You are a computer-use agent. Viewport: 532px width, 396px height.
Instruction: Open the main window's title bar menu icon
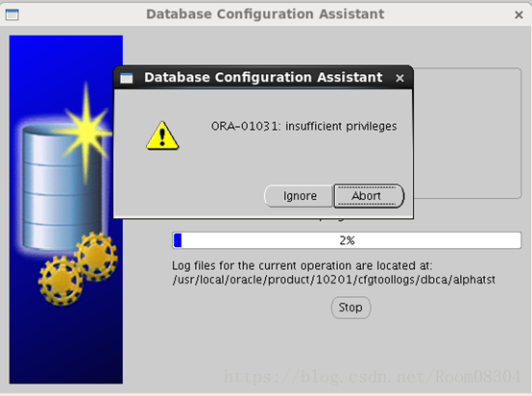pyautogui.click(x=12, y=14)
